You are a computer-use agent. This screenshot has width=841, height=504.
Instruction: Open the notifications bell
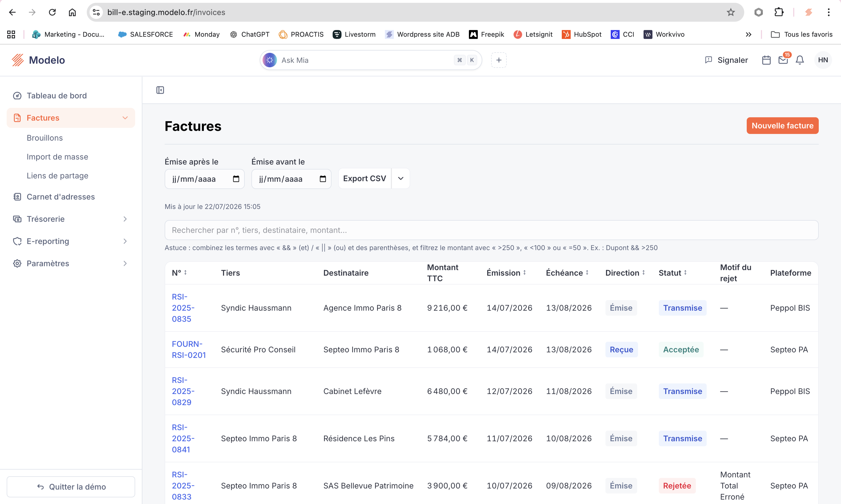tap(800, 60)
